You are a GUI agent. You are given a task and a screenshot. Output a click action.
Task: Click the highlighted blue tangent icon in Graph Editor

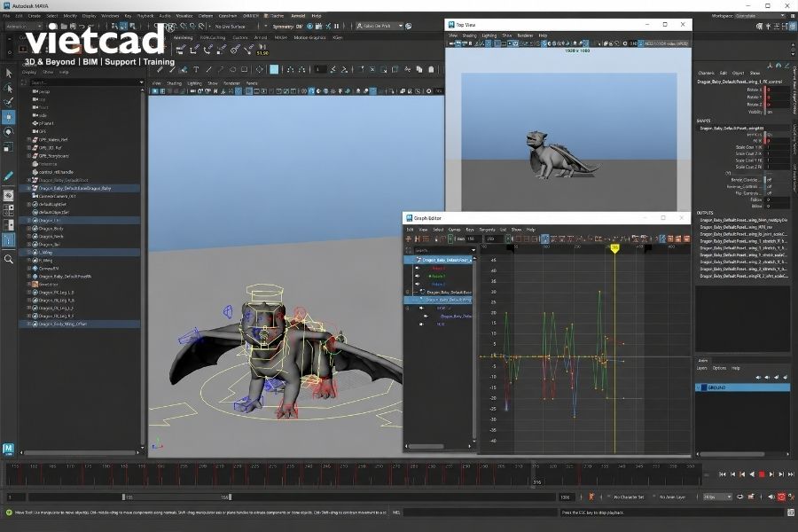coord(545,239)
